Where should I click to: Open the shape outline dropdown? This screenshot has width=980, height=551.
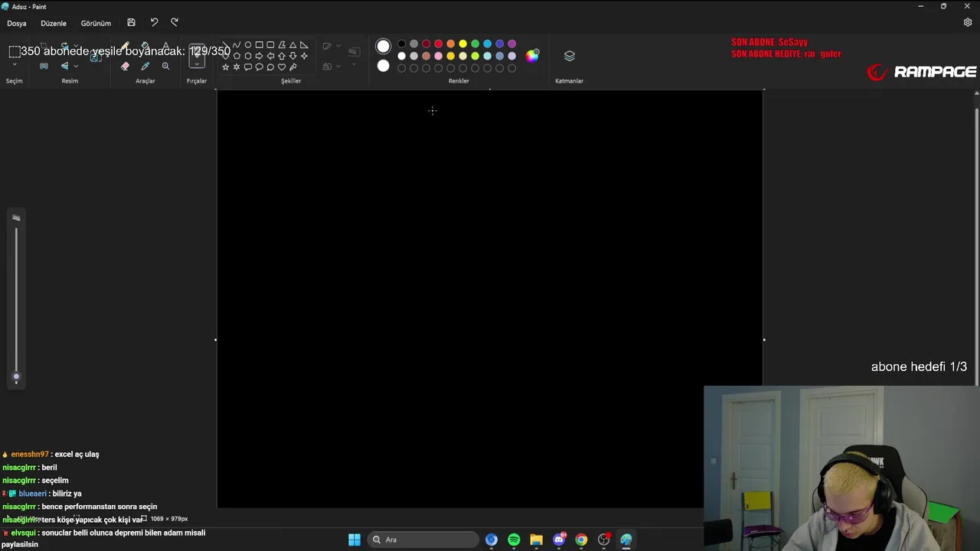click(x=338, y=46)
